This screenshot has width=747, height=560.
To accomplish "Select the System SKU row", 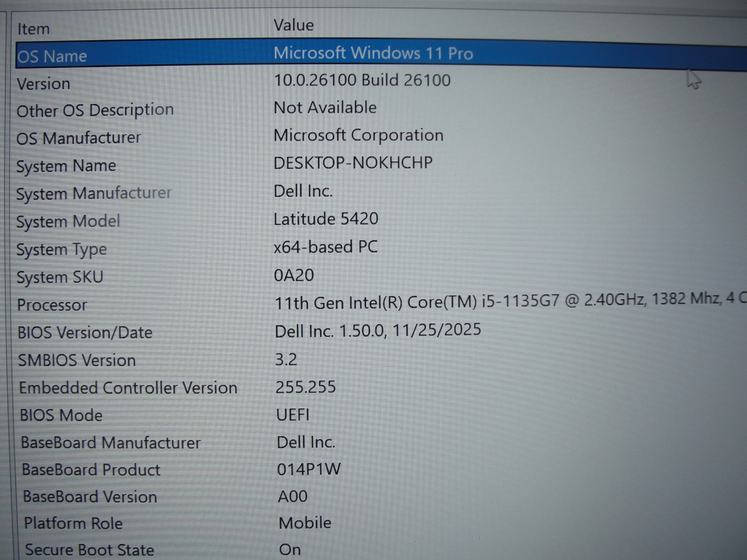I will [x=60, y=278].
